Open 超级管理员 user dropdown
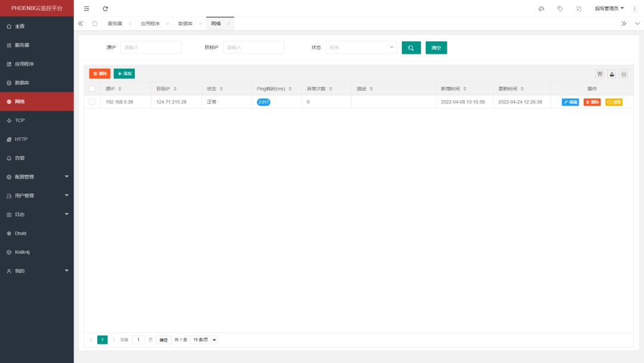The height and width of the screenshot is (363, 644). 609,8
